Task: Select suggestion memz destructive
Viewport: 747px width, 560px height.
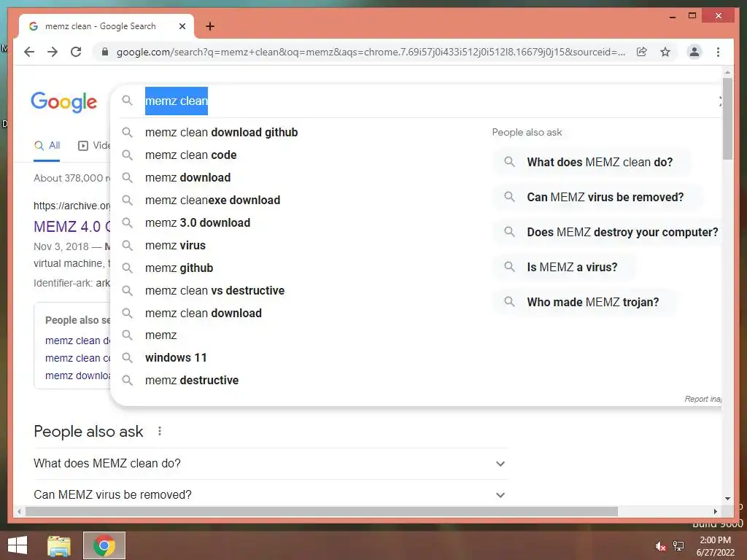Action: [x=192, y=380]
